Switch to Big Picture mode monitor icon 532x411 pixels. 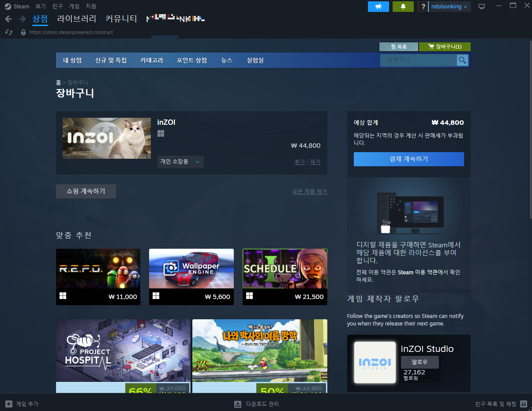click(x=482, y=7)
